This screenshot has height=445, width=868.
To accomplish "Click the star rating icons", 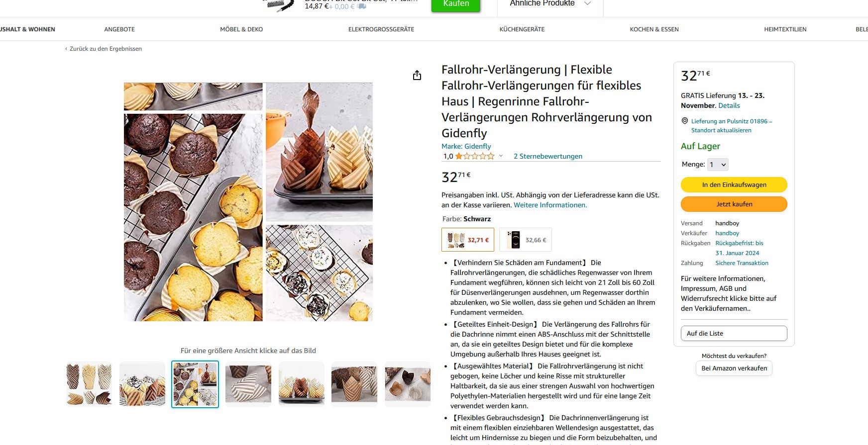I will tap(475, 156).
